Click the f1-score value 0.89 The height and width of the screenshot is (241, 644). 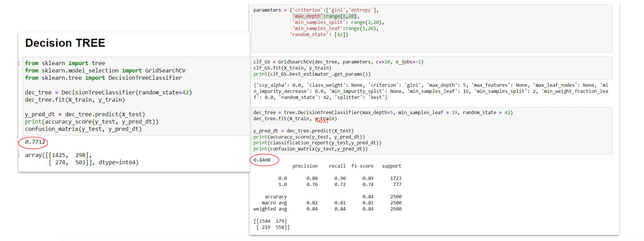tap(368, 178)
